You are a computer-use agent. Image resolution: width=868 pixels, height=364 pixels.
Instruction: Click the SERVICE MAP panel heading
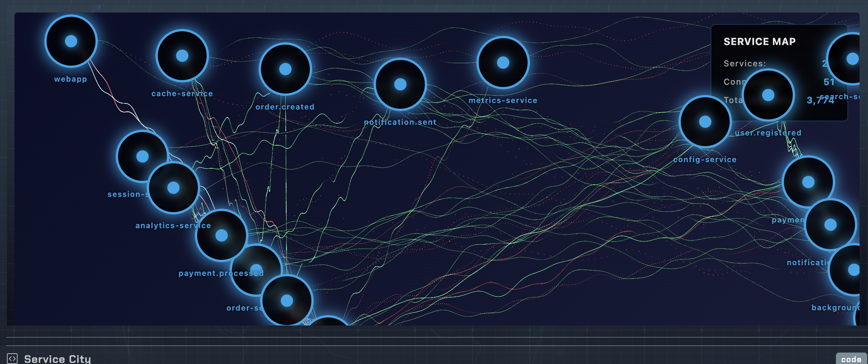[759, 42]
